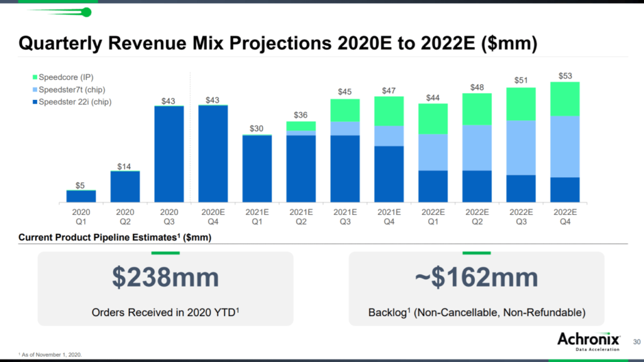Click the "2021E Q1" axis label
644x362 pixels.
[257, 217]
